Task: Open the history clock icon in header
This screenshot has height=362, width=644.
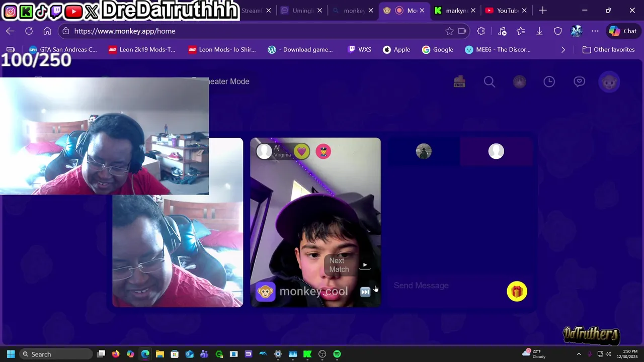Action: click(549, 81)
